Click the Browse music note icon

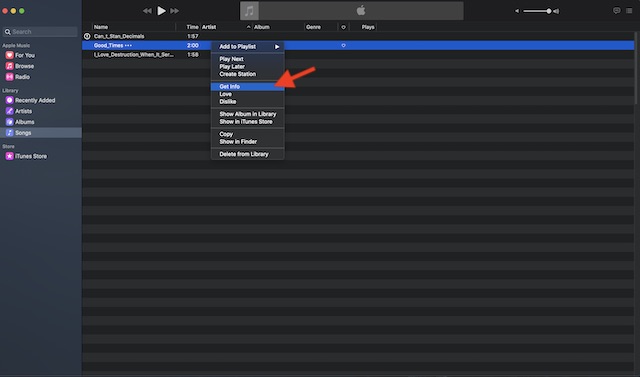9,66
